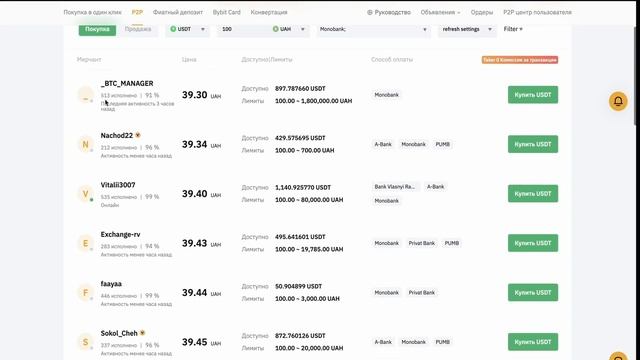
Task: Click faayaa avatar icon
Action: point(85,293)
